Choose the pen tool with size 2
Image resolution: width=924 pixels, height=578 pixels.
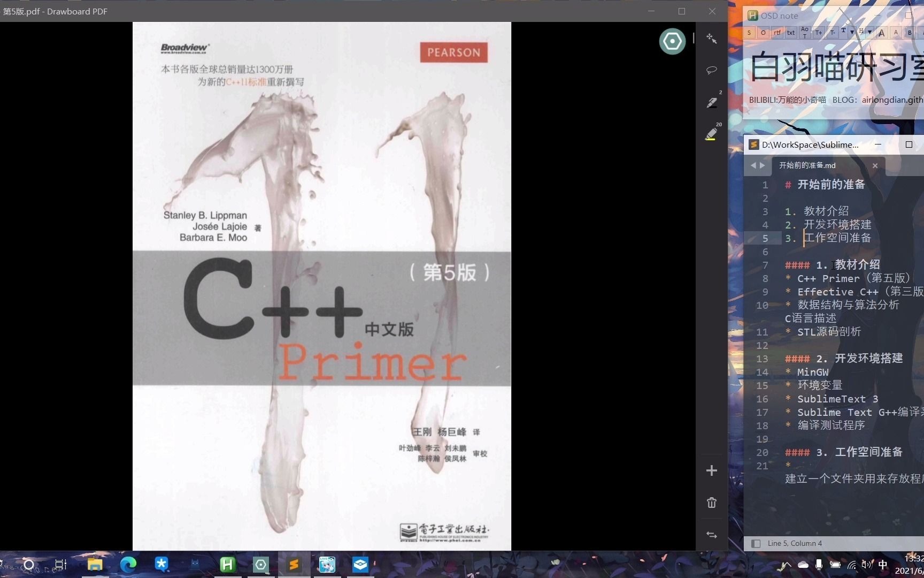(x=712, y=102)
